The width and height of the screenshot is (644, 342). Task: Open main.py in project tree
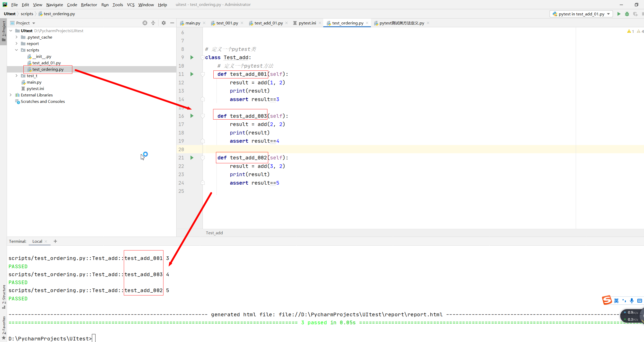point(34,82)
